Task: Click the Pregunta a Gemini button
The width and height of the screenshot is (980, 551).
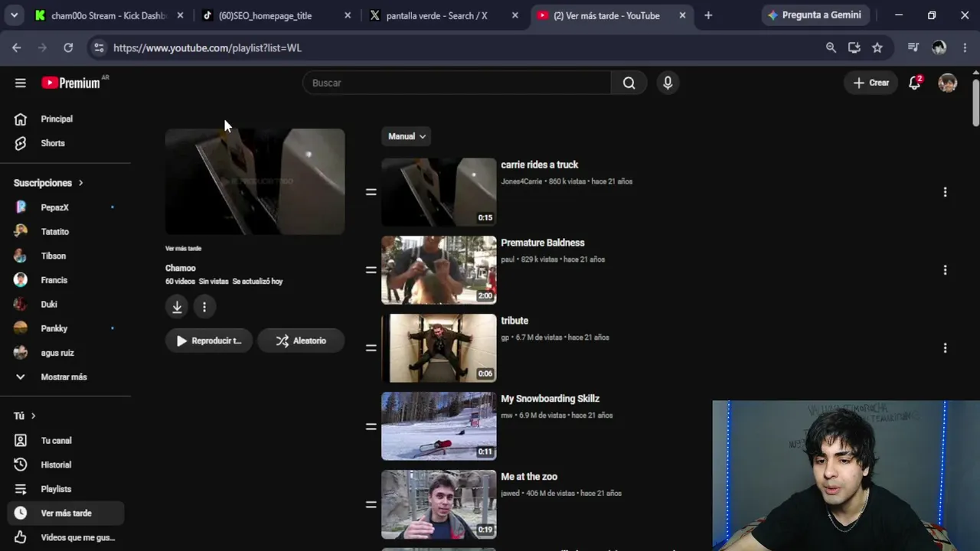Action: [x=815, y=15]
